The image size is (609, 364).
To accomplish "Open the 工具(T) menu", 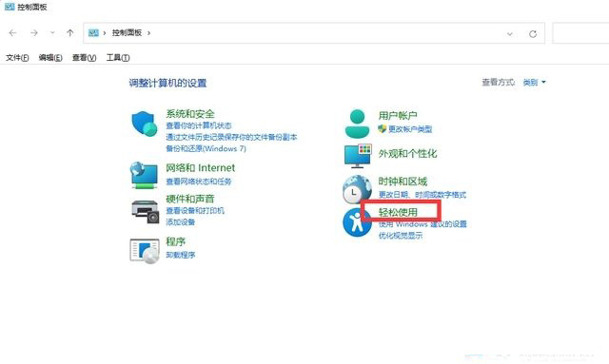I will (x=118, y=57).
